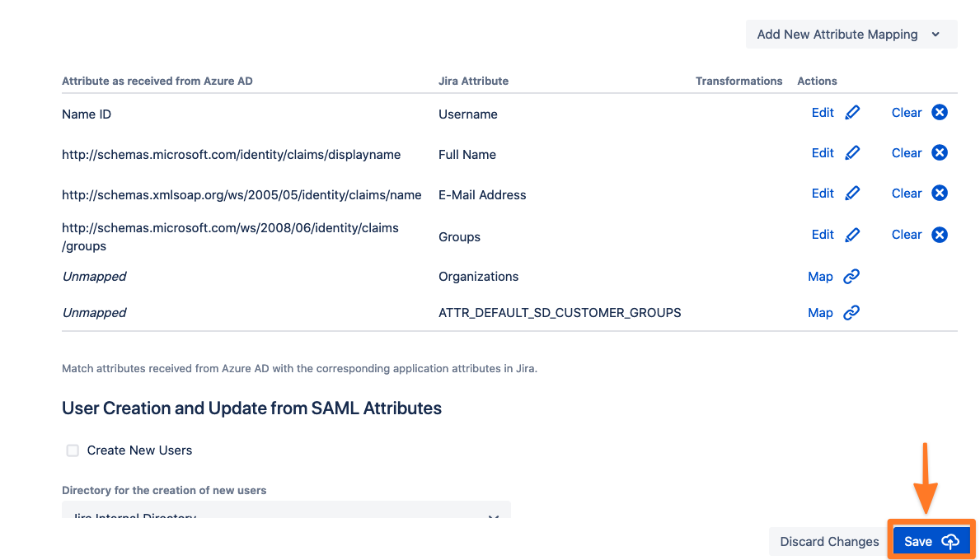The width and height of the screenshot is (980, 560).
Task: Click Clear link for Full Name row
Action: [907, 153]
